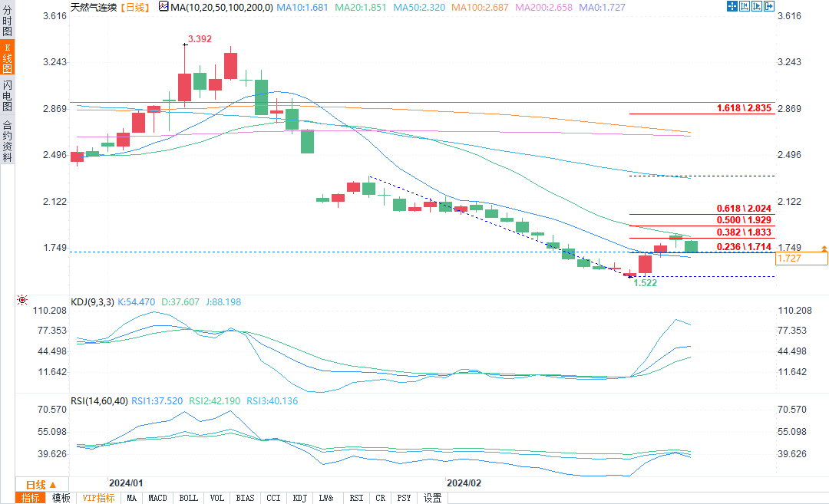Viewport: 829px width, 504px height.
Task: Click the 设置 settings button
Action: [433, 498]
